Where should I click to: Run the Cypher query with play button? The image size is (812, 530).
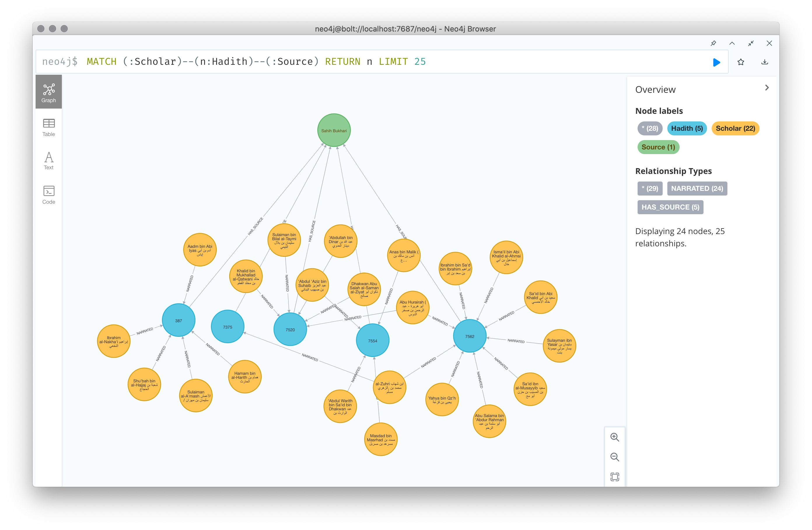pyautogui.click(x=716, y=62)
